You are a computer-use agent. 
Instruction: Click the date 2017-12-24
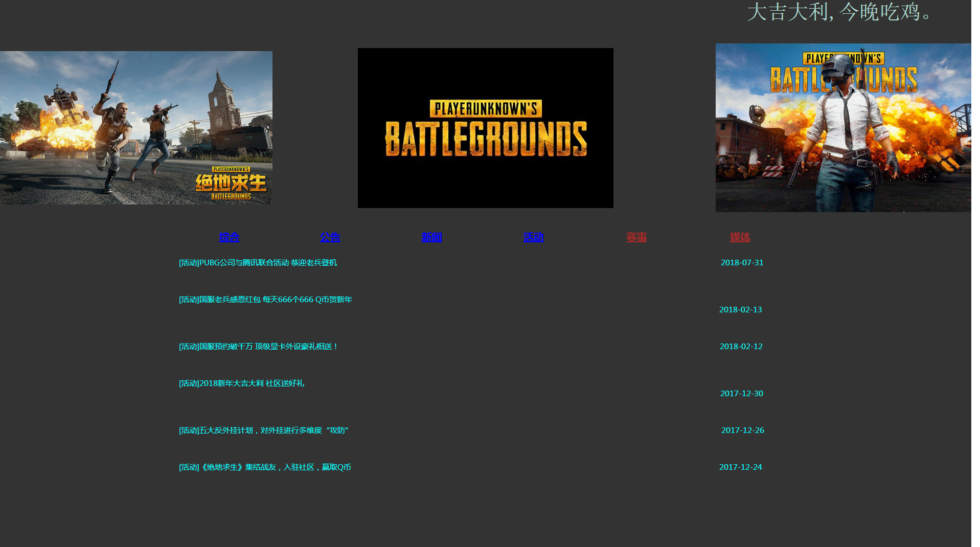pos(740,467)
